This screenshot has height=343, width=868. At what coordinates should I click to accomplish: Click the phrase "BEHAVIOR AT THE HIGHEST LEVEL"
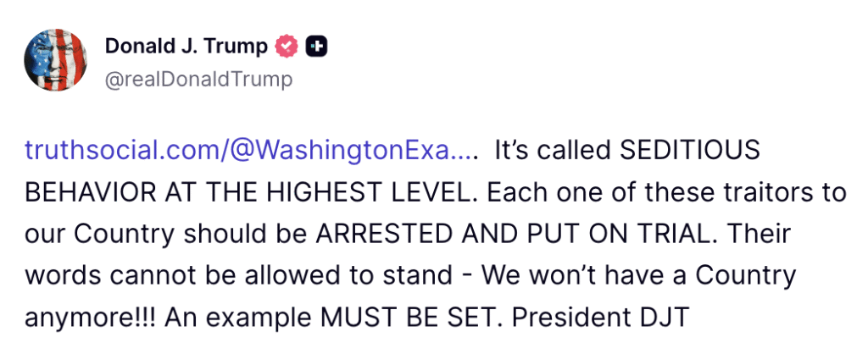tap(245, 193)
